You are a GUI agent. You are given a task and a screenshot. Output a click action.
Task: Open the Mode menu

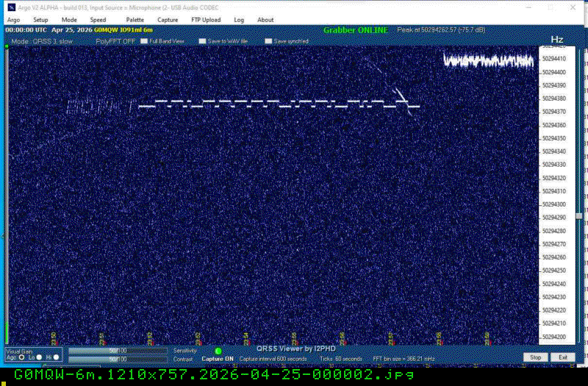tap(69, 20)
